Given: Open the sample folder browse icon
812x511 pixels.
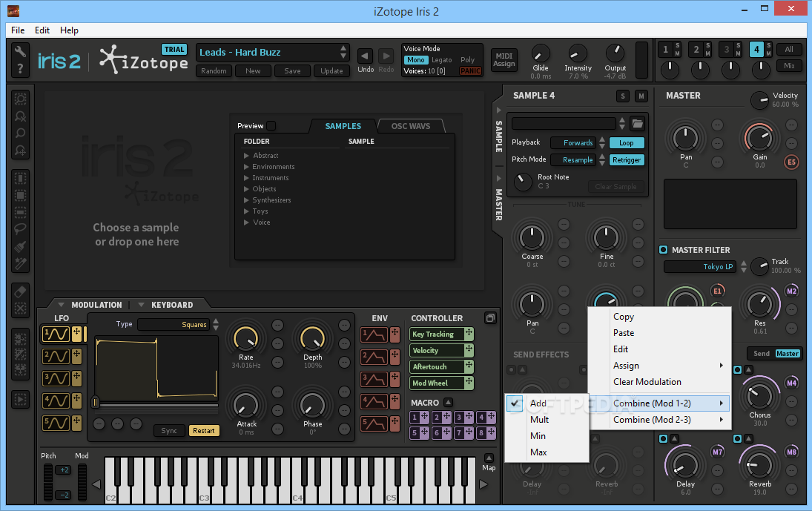Looking at the screenshot, I should 638,124.
